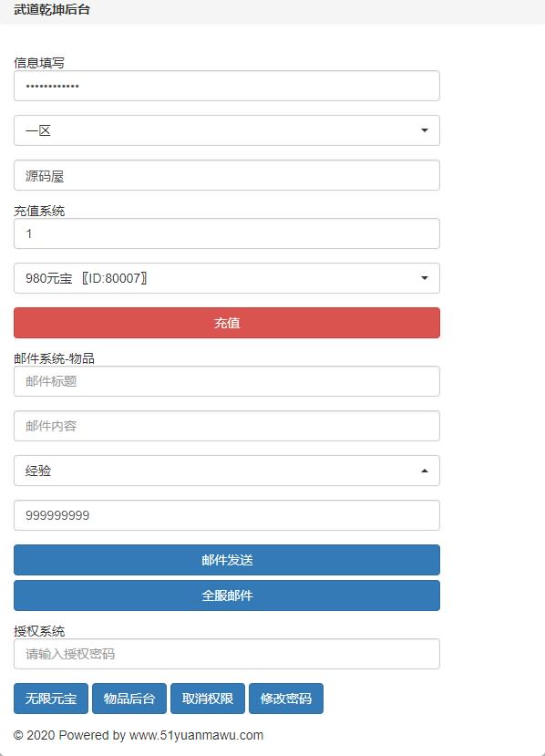
Task: Click the 邮件内容 input field
Action: pyautogui.click(x=227, y=426)
